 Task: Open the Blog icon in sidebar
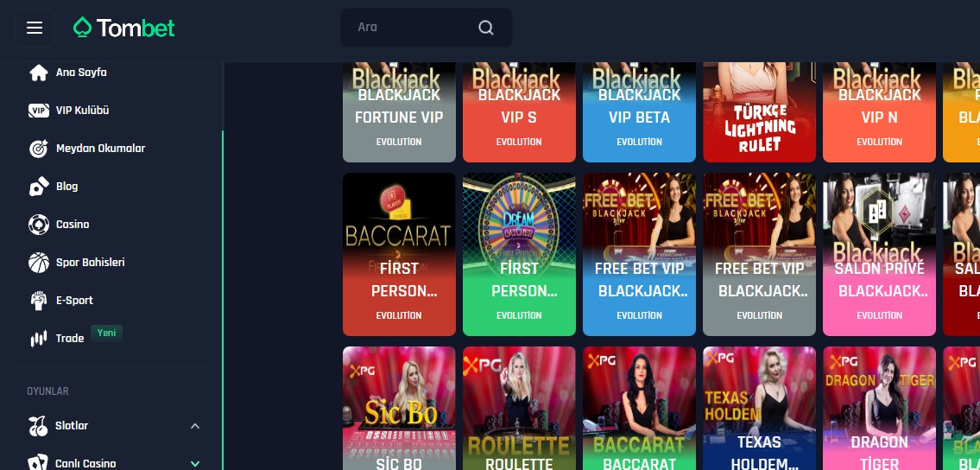click(39, 187)
